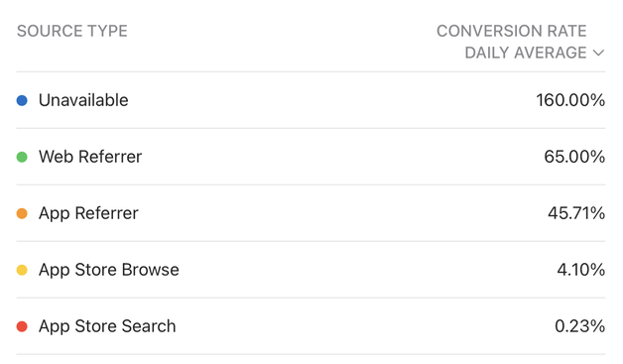Click the 65.00% conversion value

574,157
